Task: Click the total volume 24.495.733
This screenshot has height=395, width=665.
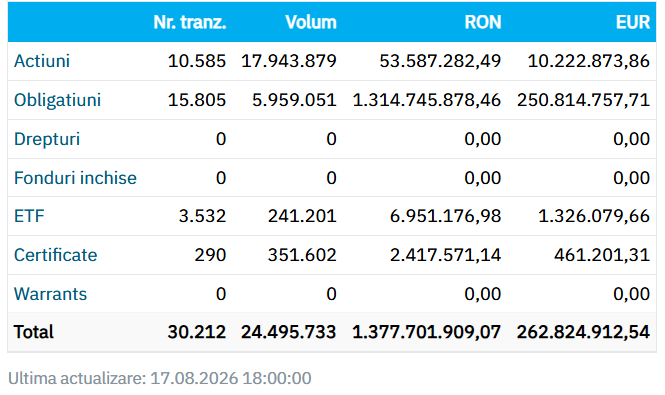Action: 289,332
